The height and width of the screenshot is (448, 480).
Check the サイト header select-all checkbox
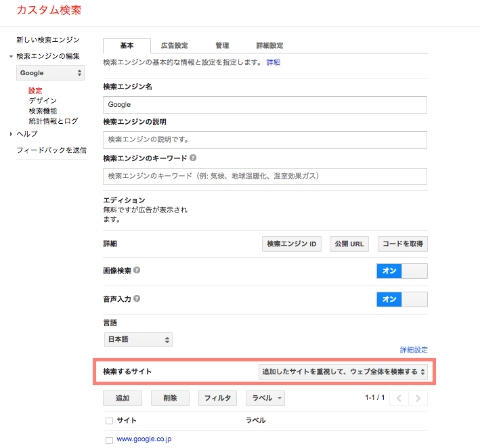(x=109, y=421)
